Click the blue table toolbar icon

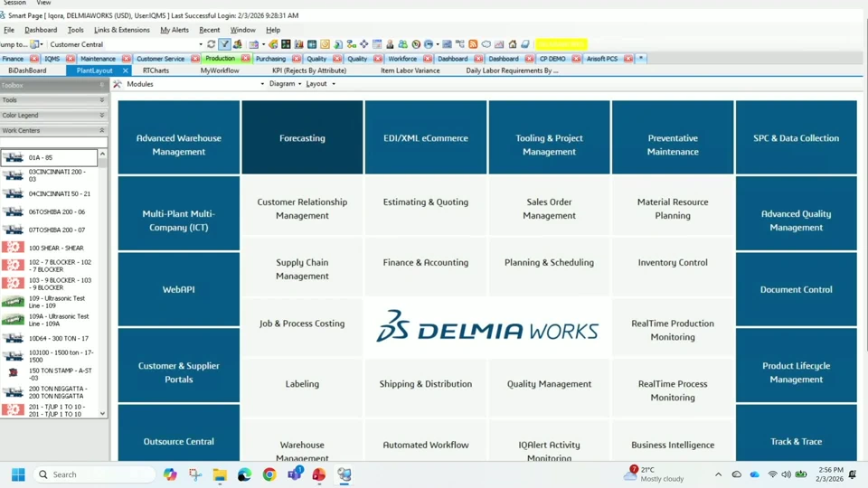tap(312, 44)
